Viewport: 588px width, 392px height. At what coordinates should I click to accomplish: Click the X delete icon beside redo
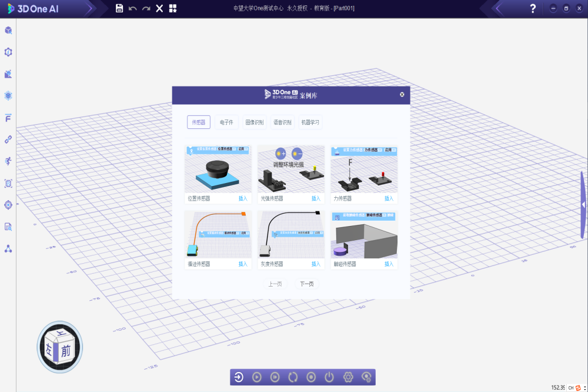pos(159,8)
